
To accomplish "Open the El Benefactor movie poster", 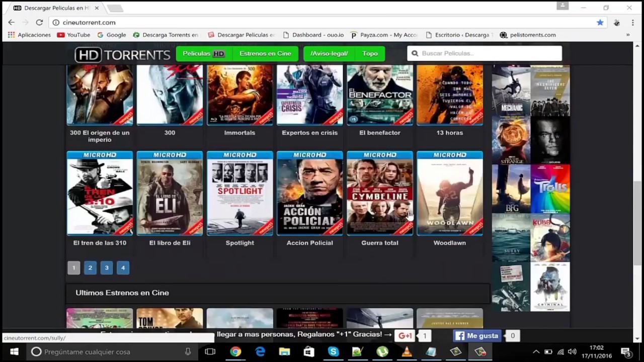I will tap(380, 95).
